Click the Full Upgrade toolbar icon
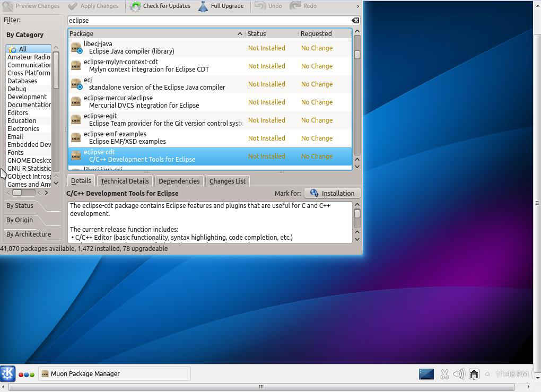The height and width of the screenshot is (392, 541). click(203, 6)
